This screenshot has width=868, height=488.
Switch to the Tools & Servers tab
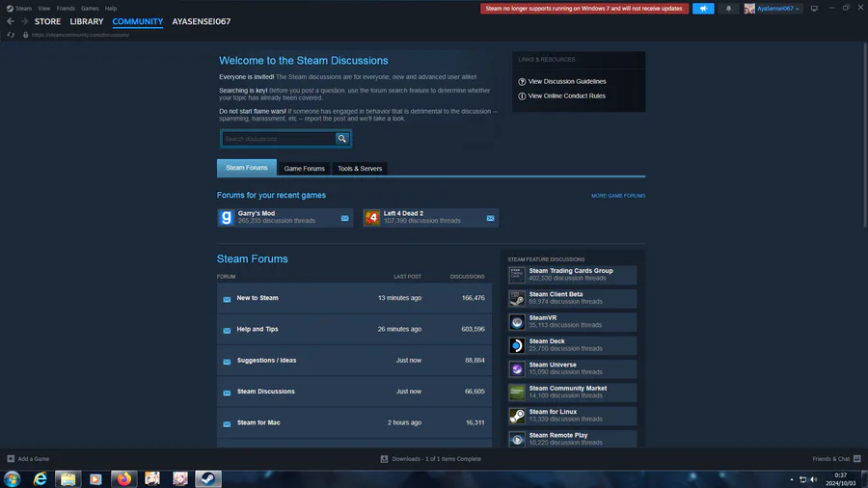point(360,168)
